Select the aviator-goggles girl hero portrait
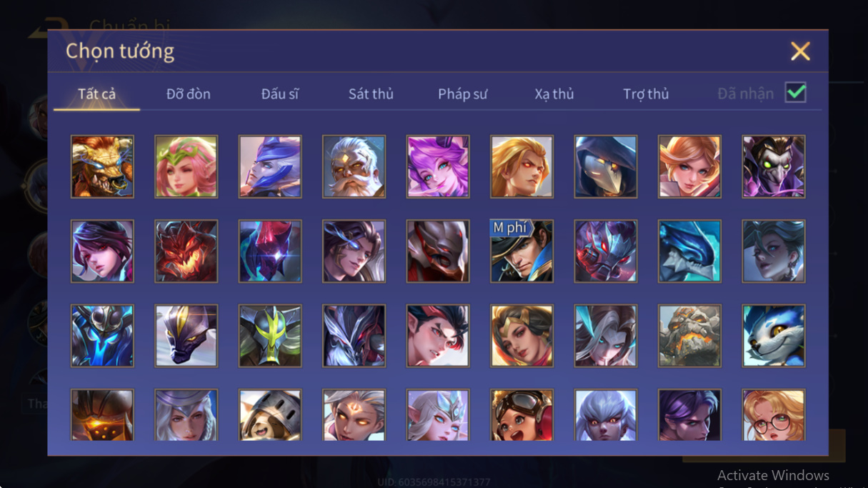 point(522,414)
